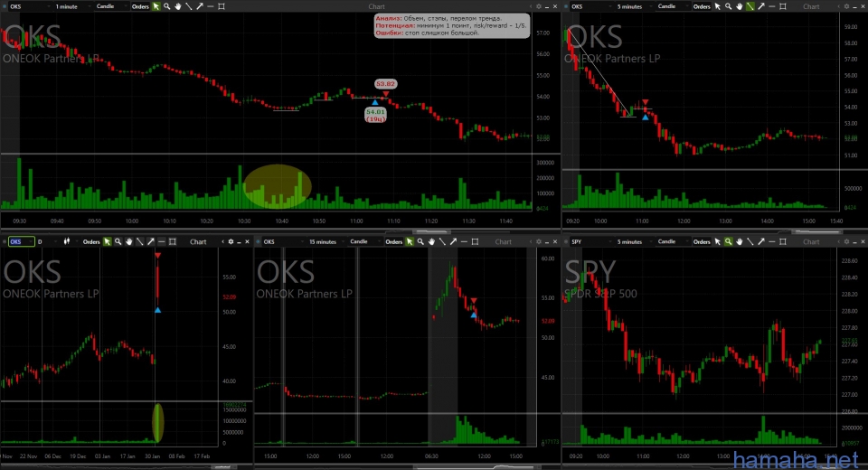Click the OKS symbol field in the daily chart
868x470 pixels.
[x=21, y=242]
